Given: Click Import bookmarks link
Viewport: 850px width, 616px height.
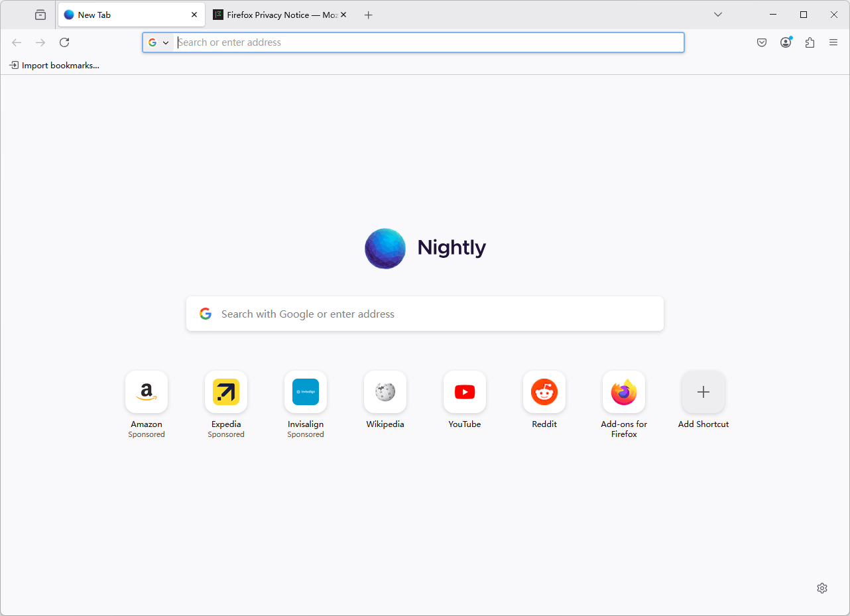Looking at the screenshot, I should tap(54, 66).
